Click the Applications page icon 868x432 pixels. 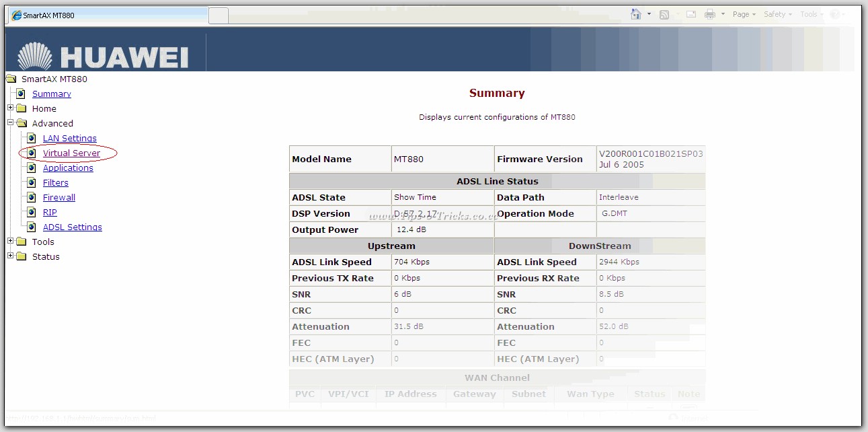click(x=32, y=168)
